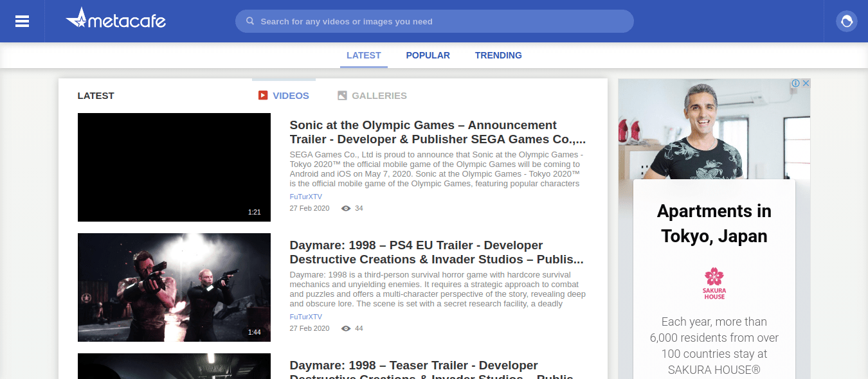Select the Videos tab

284,95
